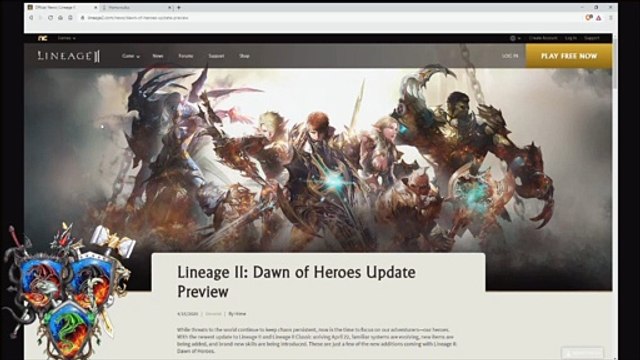The width and height of the screenshot is (640, 360).
Task: Click the Lineage II logo
Action: (x=69, y=56)
